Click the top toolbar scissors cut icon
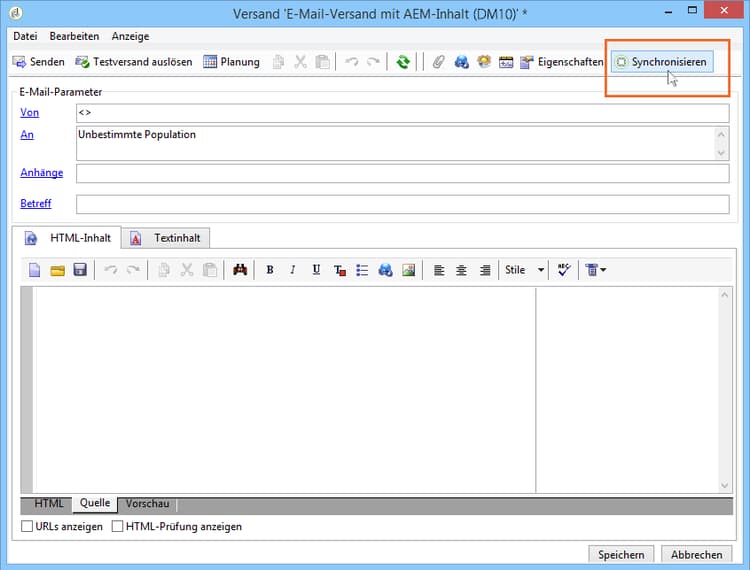Image resolution: width=750 pixels, height=570 pixels. point(300,62)
